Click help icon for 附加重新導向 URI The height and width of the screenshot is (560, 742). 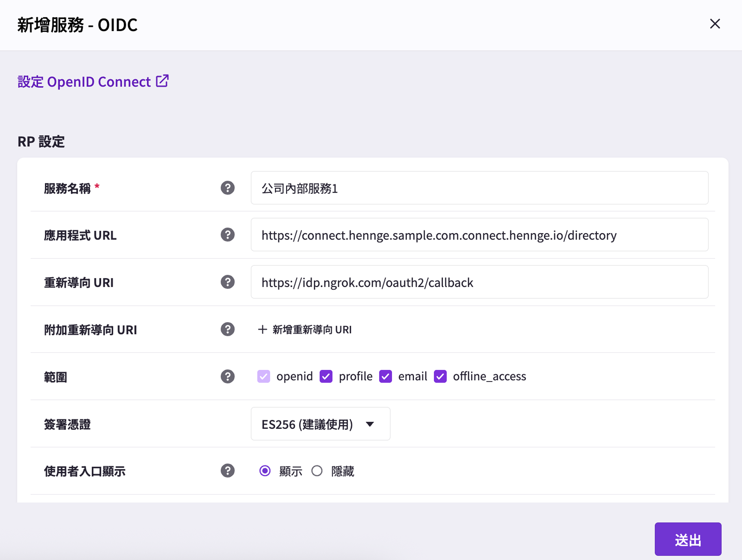click(x=228, y=329)
